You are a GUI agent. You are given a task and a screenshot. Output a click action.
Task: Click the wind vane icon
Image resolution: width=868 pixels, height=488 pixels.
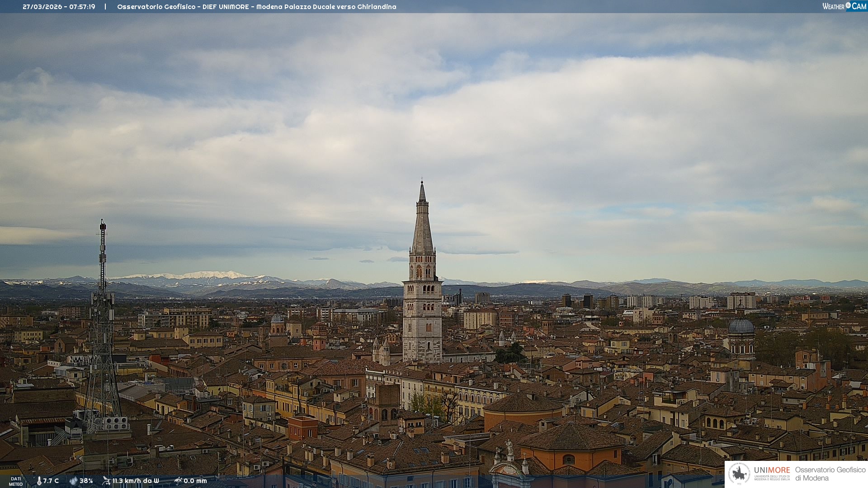coord(106,481)
